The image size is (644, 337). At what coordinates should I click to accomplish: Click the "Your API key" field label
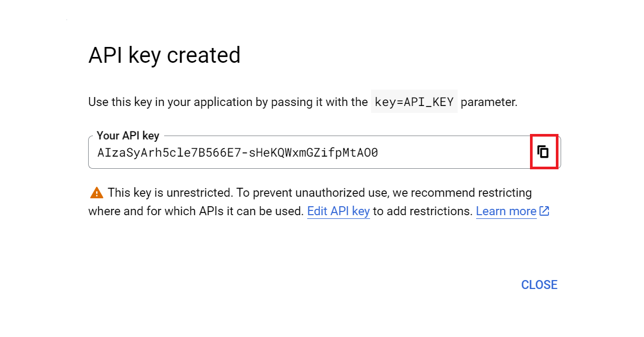tap(128, 136)
